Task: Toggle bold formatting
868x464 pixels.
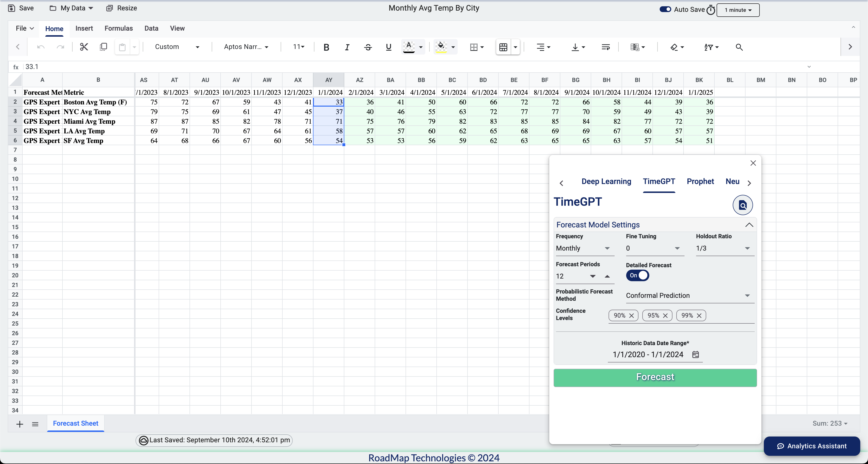Action: point(326,47)
